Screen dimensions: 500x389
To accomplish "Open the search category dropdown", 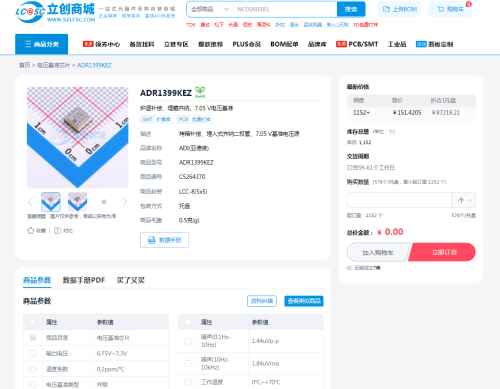I will [x=209, y=9].
